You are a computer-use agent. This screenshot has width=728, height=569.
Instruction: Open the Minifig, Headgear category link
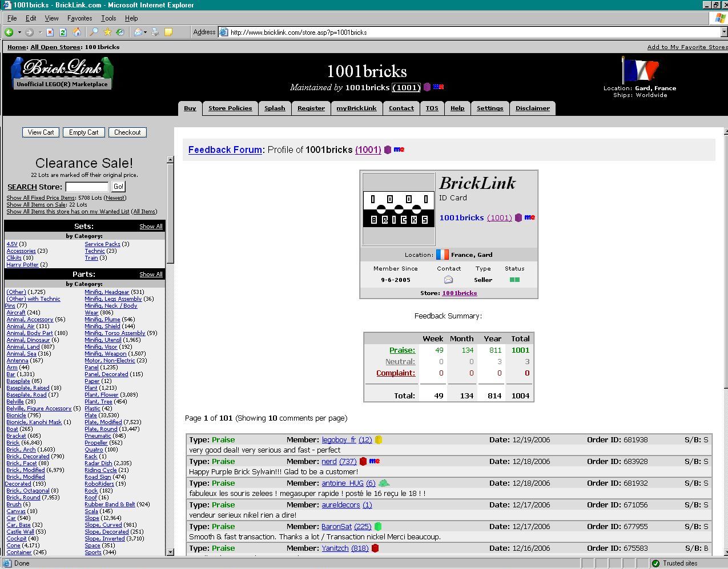click(107, 292)
